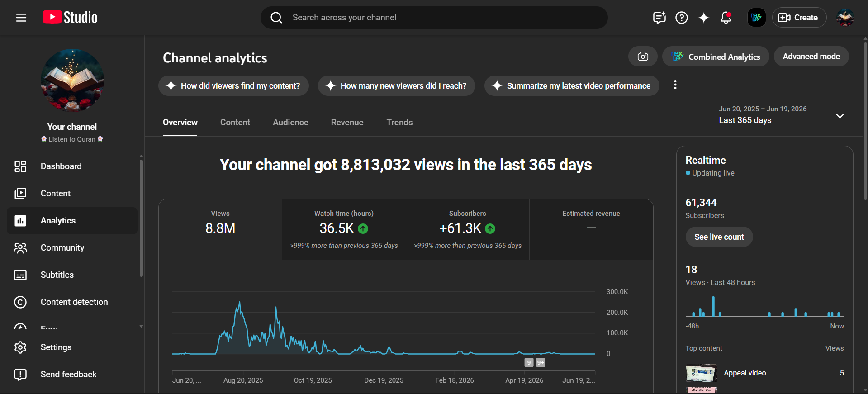The width and height of the screenshot is (868, 394).
Task: Open the hamburger navigation menu
Action: [x=21, y=18]
